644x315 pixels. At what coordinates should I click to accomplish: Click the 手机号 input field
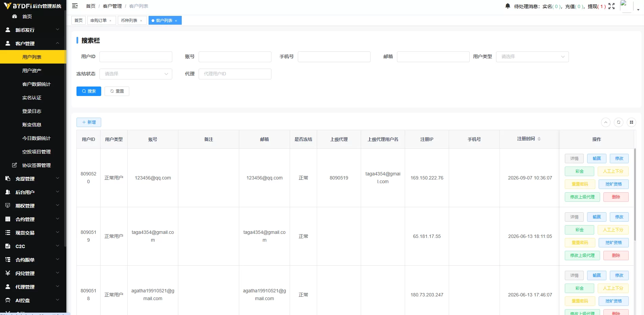(334, 57)
